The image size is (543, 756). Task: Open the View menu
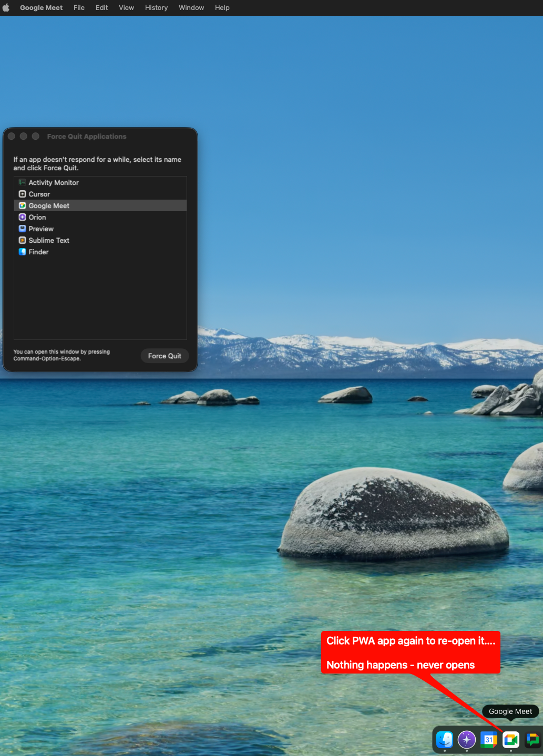point(126,8)
